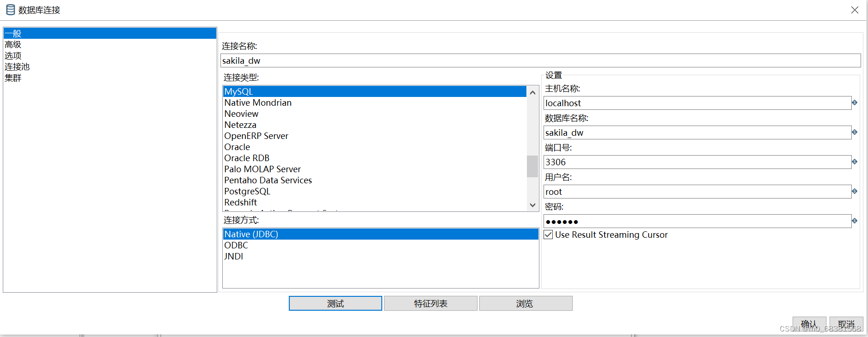Select OpenERP Server connection type
The image size is (868, 337).
click(375, 136)
